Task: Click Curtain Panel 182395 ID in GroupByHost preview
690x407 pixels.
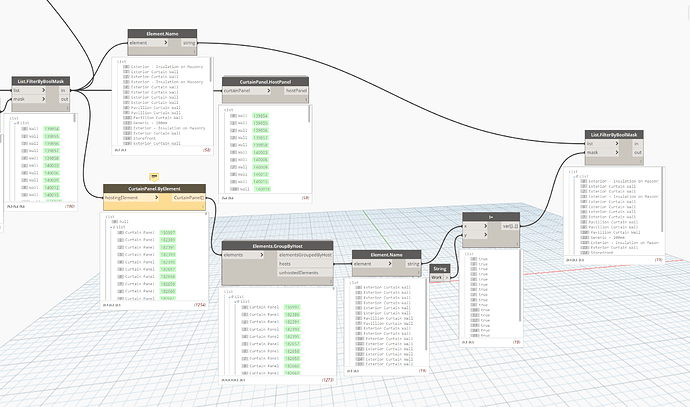Action: (292, 337)
